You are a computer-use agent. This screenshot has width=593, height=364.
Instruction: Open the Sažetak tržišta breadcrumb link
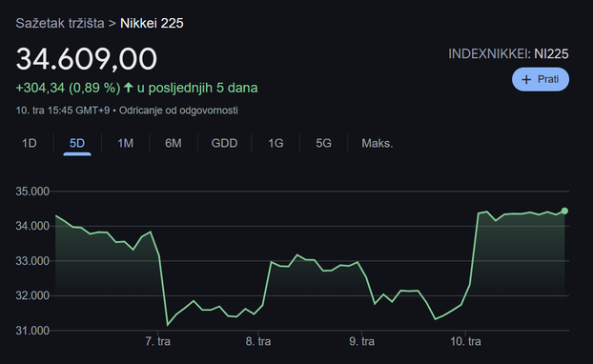[60, 23]
